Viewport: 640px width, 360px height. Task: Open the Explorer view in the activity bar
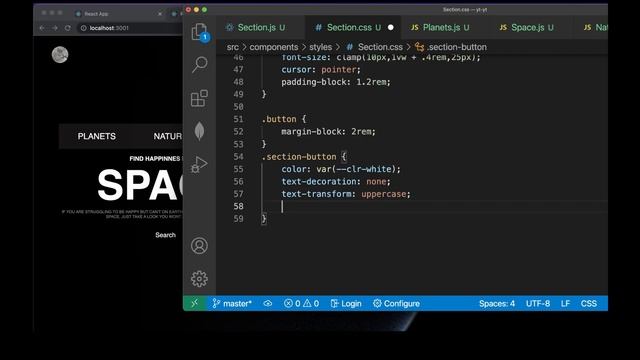[200, 32]
